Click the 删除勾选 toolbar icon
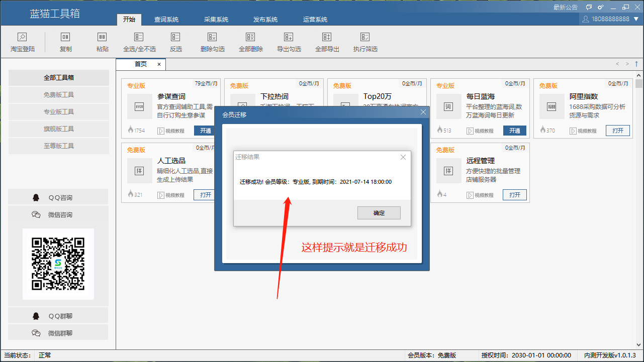 coord(212,37)
